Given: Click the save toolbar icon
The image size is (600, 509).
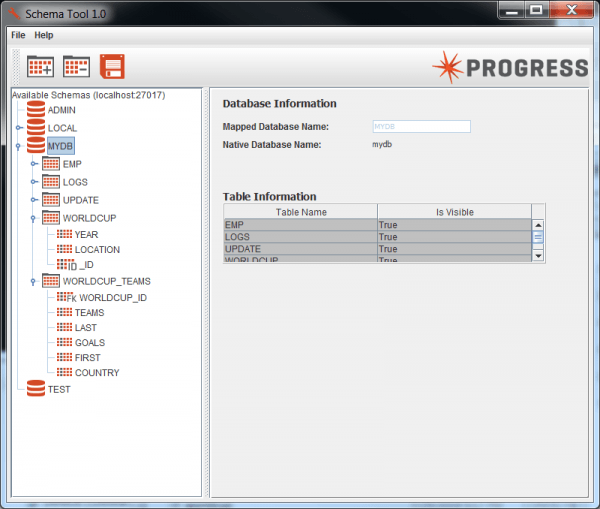Looking at the screenshot, I should (x=112, y=67).
